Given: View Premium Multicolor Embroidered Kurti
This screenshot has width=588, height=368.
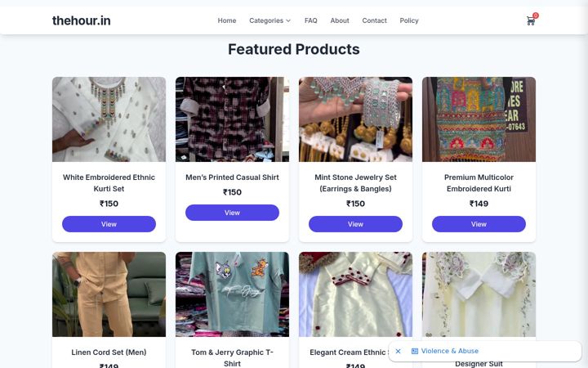Looking at the screenshot, I should point(479,224).
